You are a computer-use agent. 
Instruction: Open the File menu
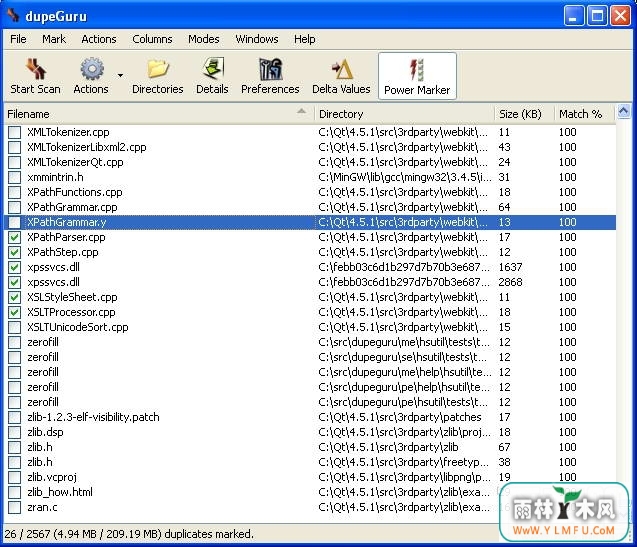click(x=18, y=39)
